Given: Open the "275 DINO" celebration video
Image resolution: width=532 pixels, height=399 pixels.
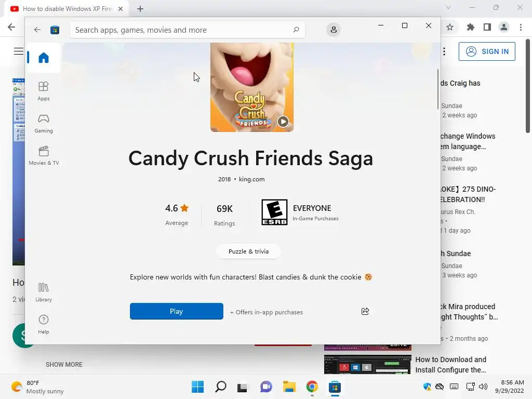Looking at the screenshot, I should tap(468, 194).
